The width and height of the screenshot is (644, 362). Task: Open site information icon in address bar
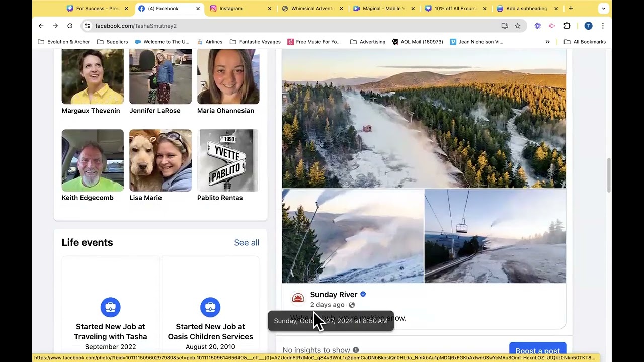87,26
